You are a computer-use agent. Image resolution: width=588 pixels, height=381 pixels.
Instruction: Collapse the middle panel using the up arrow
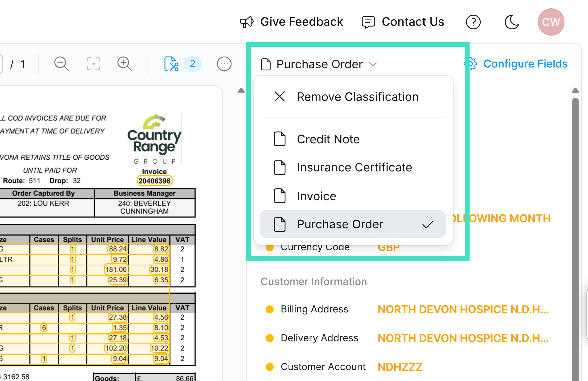tap(241, 91)
